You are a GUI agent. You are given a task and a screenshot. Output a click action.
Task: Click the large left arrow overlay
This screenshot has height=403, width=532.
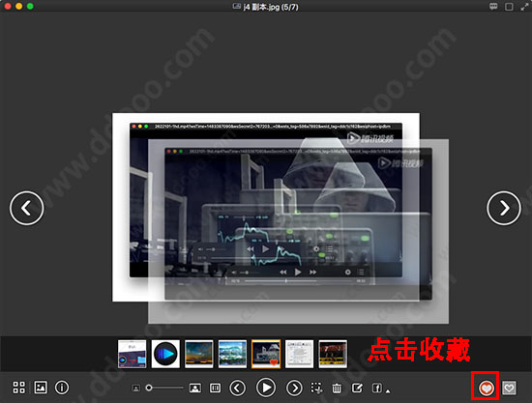tap(27, 208)
